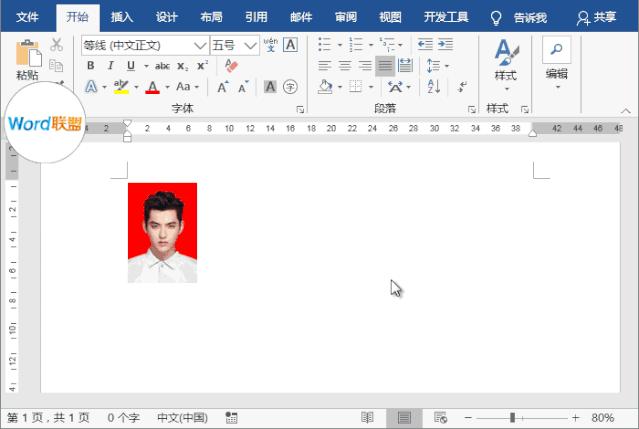Open the Styles pane launcher
Viewport: 639px width, 429px height.
[525, 109]
